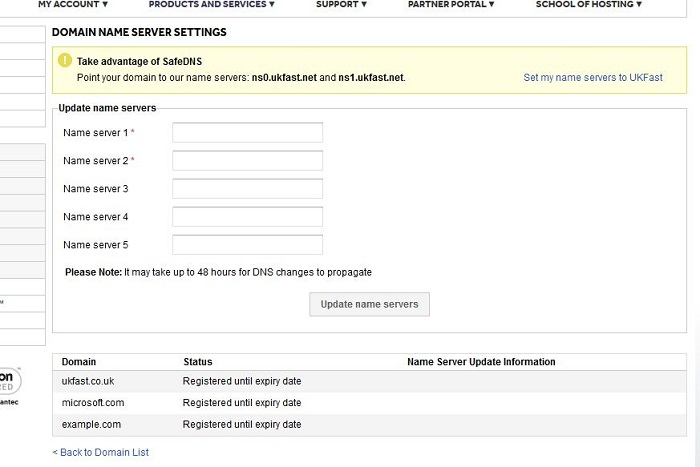Click status text for example.com
700x467 pixels.
(242, 425)
